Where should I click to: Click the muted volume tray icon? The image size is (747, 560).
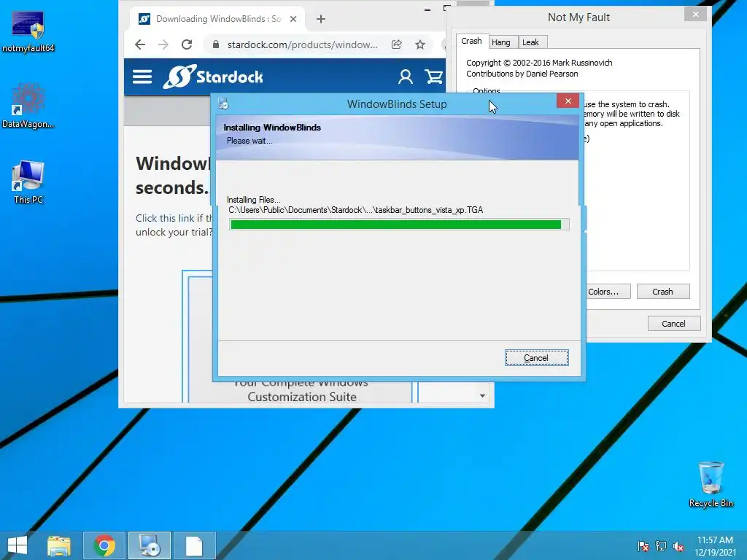pos(678,546)
